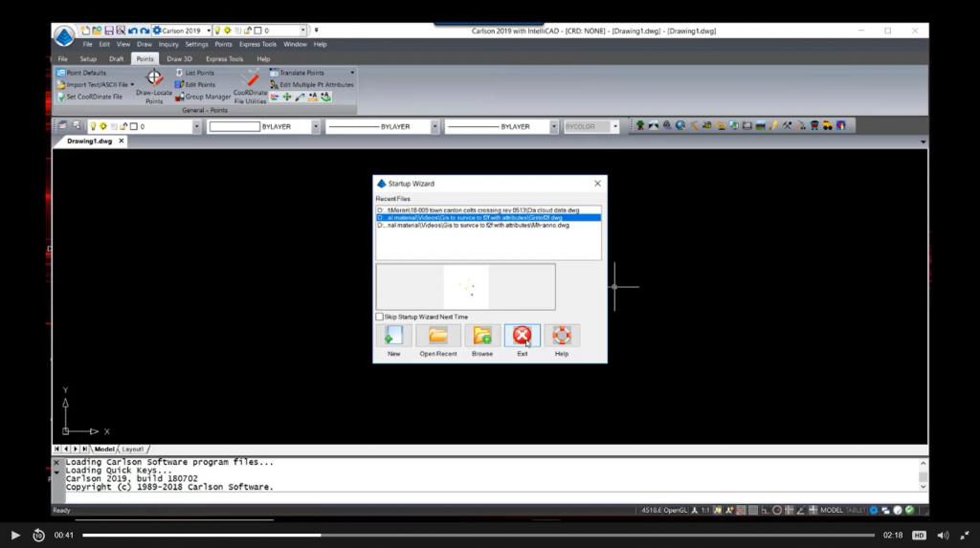Image resolution: width=980 pixels, height=548 pixels.
Task: Click the green move-points cross icon in ribbon
Action: pyautogui.click(x=287, y=97)
